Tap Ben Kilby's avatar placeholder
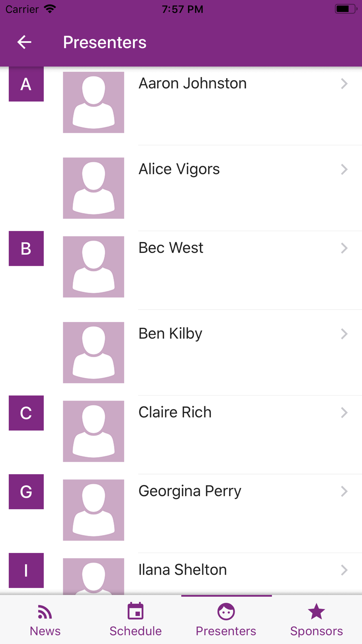 [93, 352]
